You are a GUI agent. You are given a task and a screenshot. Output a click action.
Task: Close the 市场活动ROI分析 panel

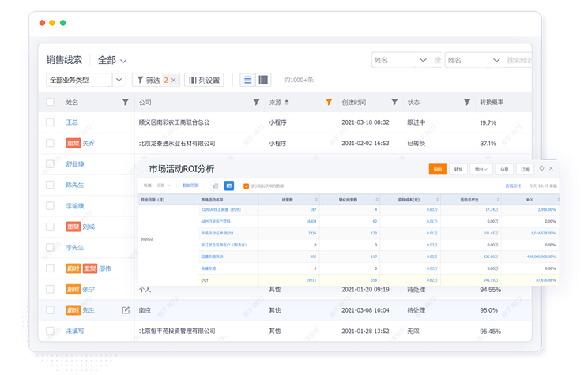552,169
